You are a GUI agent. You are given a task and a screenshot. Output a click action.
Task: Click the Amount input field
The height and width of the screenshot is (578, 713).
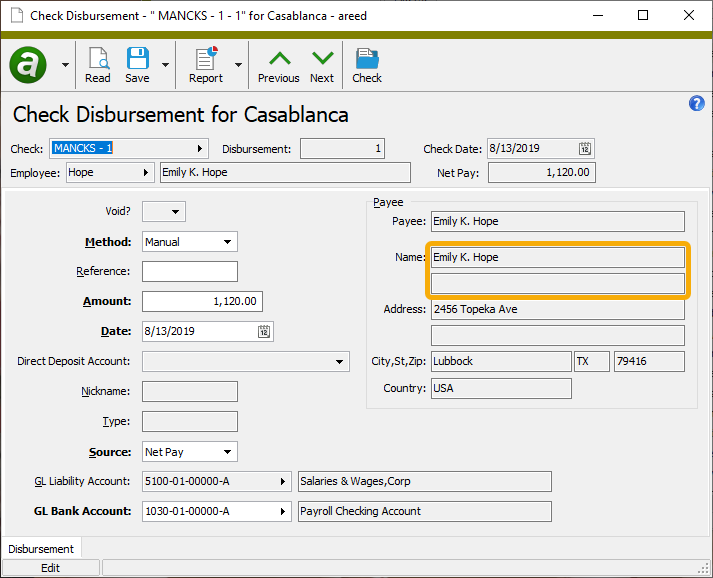click(x=202, y=301)
